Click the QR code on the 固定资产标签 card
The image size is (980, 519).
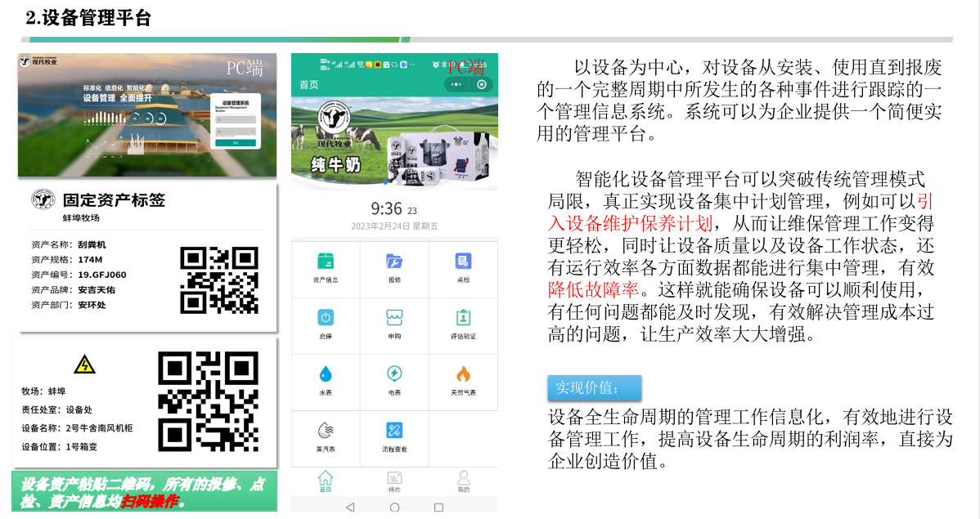coord(219,280)
